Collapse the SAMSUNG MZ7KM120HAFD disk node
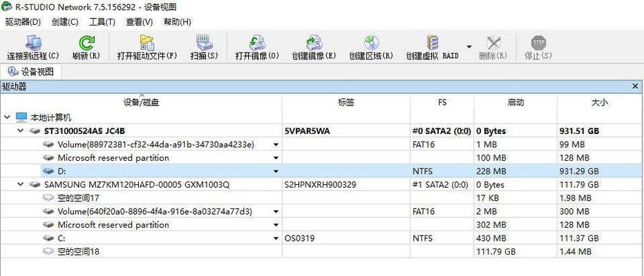Screen dimensions: 644x276 21,184
